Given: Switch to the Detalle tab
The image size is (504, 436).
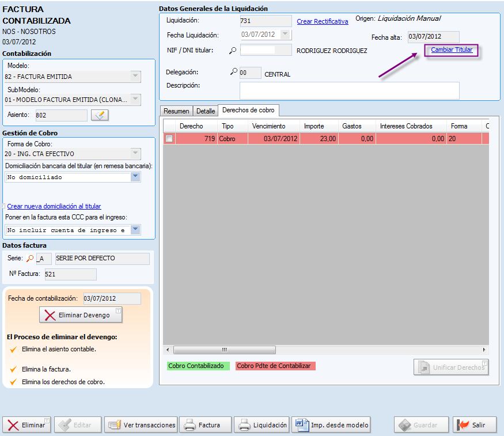Looking at the screenshot, I should pos(206,111).
